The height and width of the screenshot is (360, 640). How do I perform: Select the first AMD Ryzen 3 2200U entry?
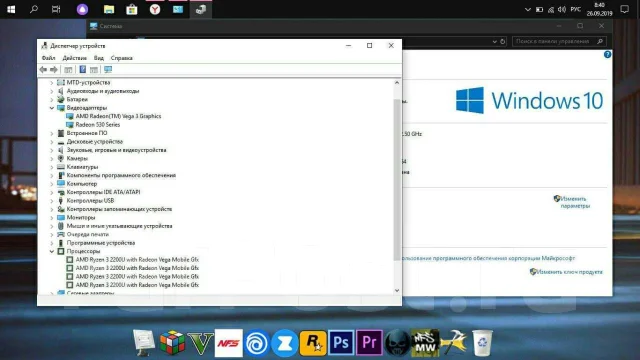click(x=137, y=260)
